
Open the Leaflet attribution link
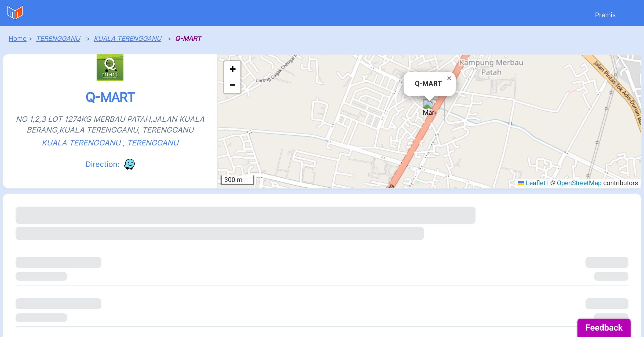pyautogui.click(x=535, y=183)
